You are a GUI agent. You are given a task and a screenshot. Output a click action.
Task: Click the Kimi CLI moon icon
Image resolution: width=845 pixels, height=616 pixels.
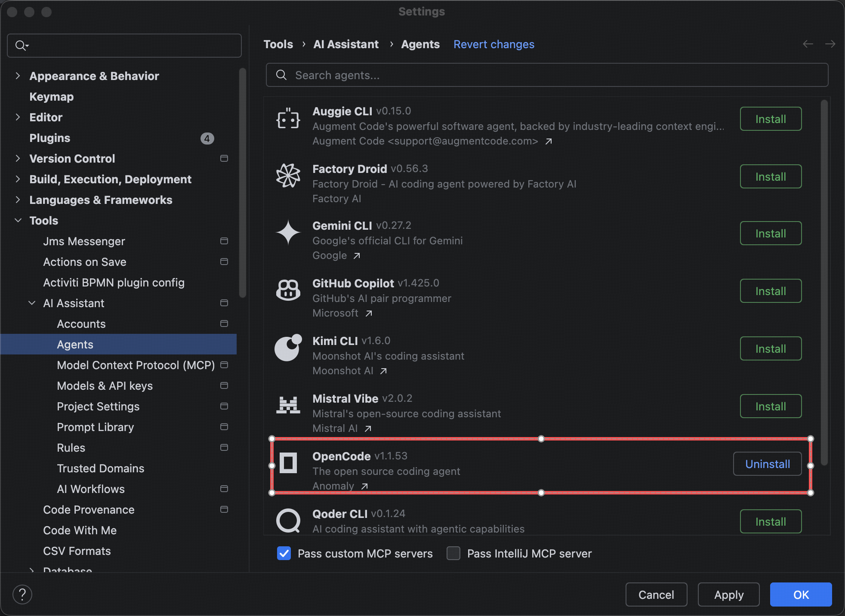(288, 348)
